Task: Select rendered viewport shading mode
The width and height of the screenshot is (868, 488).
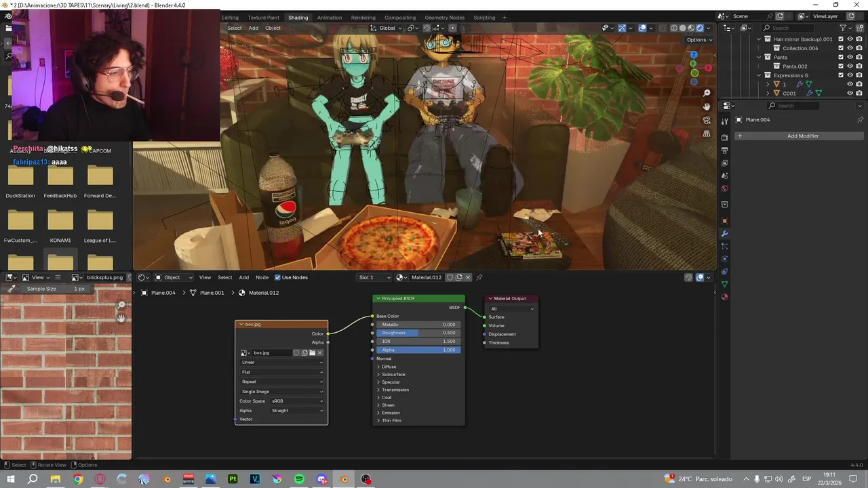Action: pos(700,28)
